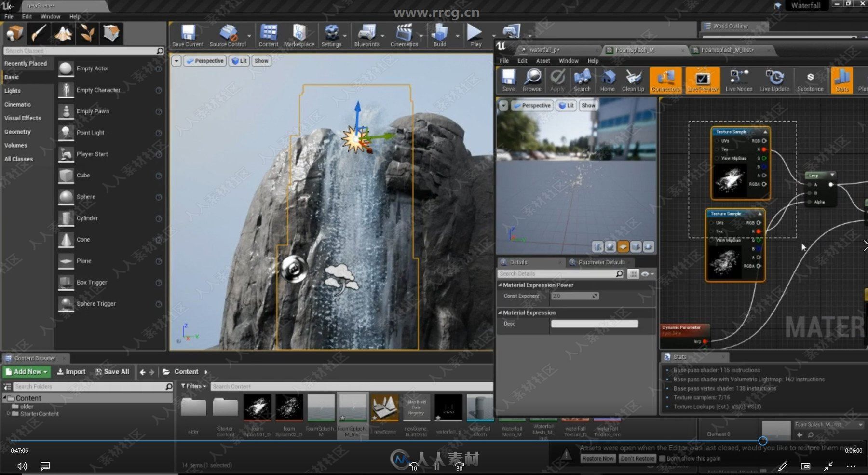The height and width of the screenshot is (475, 868).
Task: Click Substance icon in material editor toolbar
Action: [x=810, y=80]
